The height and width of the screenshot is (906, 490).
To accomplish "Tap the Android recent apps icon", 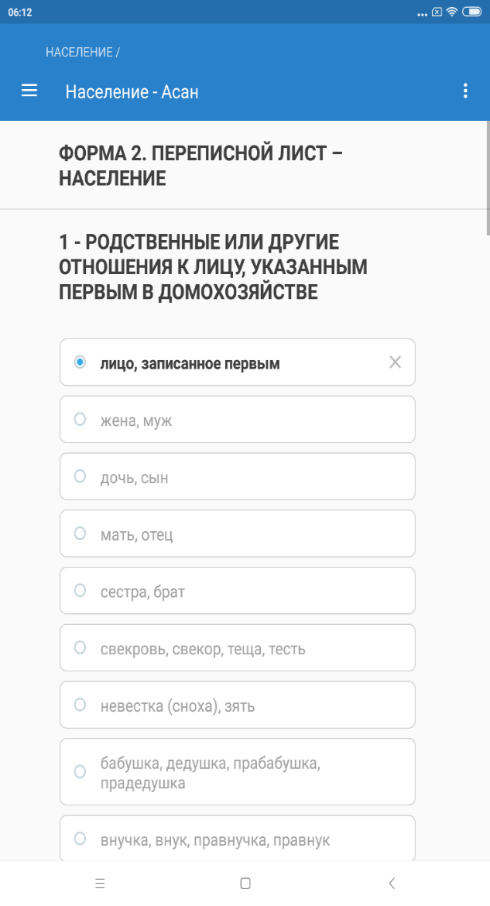I will tap(99, 883).
